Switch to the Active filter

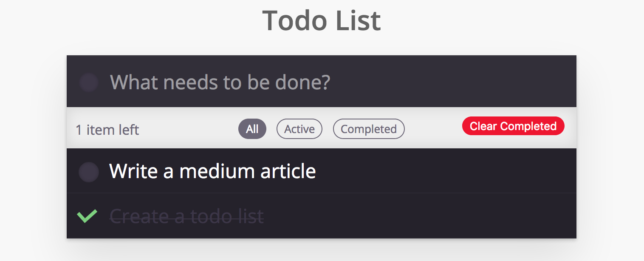tap(299, 129)
